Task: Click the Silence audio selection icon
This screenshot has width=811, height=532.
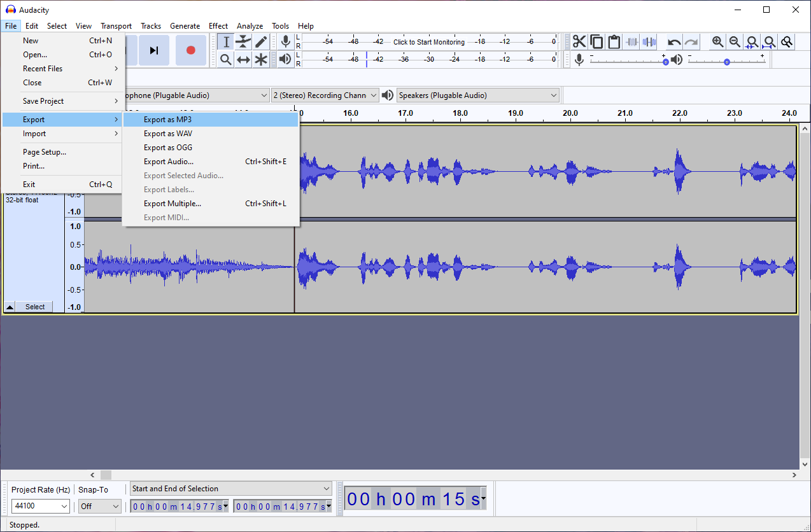Action: coord(649,42)
